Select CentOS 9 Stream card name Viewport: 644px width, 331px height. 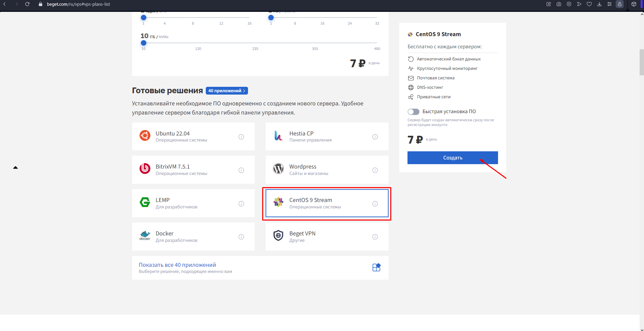[x=311, y=200]
